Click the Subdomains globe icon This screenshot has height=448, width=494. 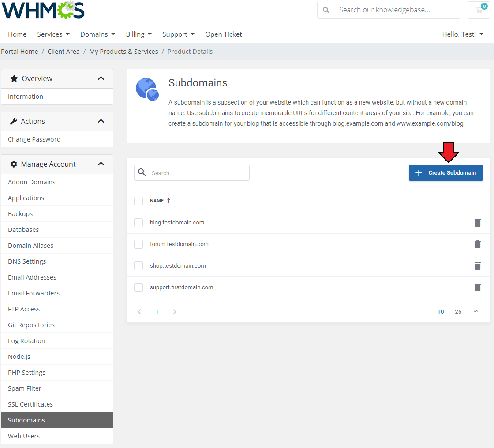point(147,90)
